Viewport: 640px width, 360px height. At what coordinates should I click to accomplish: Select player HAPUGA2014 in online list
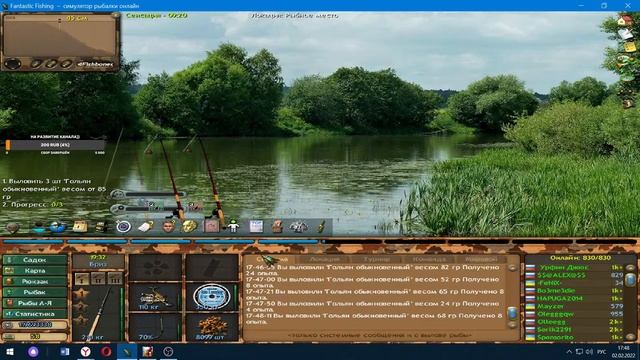[575, 298]
